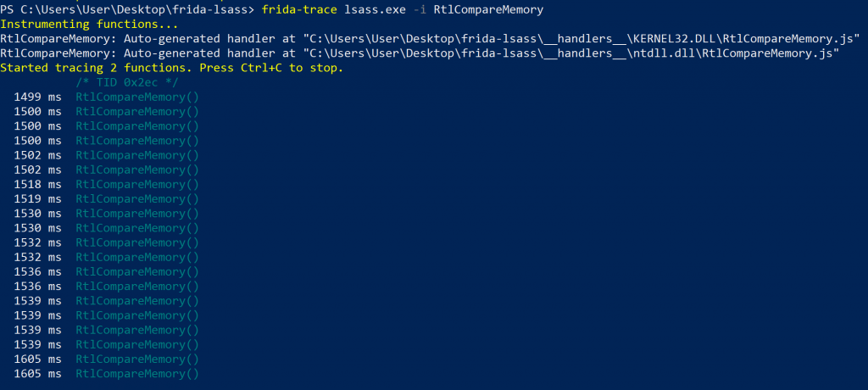Click RtlCompareMemory() call at 1499 ms
This screenshot has width=868, height=390.
pos(137,97)
